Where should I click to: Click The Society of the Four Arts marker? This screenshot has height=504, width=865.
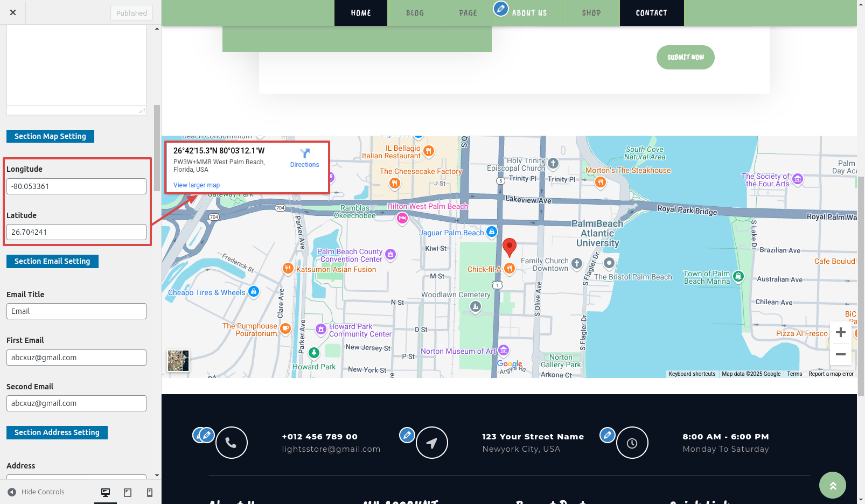[x=798, y=179]
